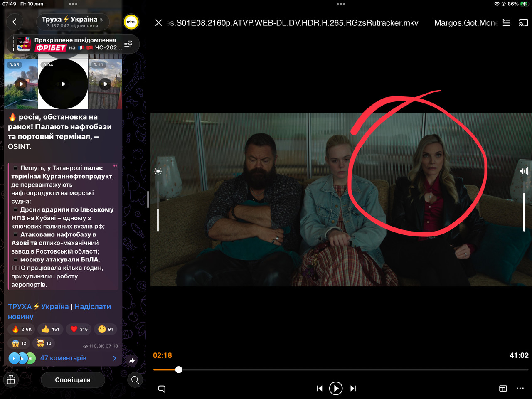The width and height of the screenshot is (532, 399).
Task: Seek on the playback progress bar
Action: tap(341, 369)
